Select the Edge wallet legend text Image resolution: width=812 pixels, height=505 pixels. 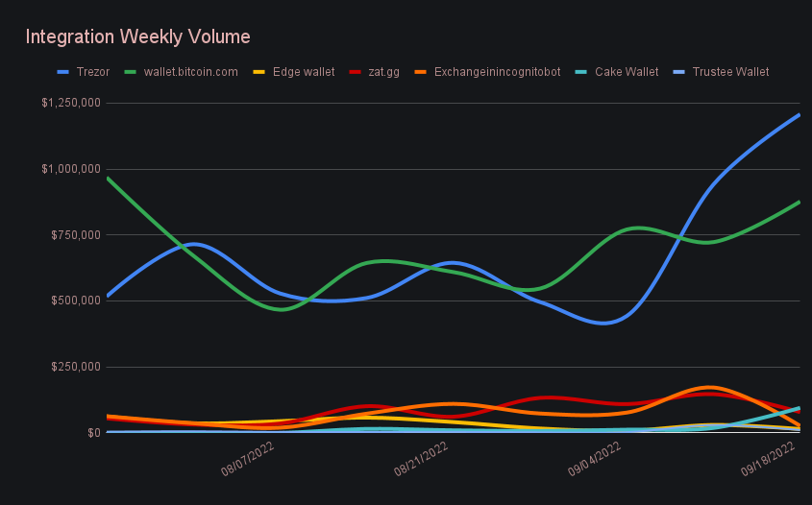(x=303, y=72)
